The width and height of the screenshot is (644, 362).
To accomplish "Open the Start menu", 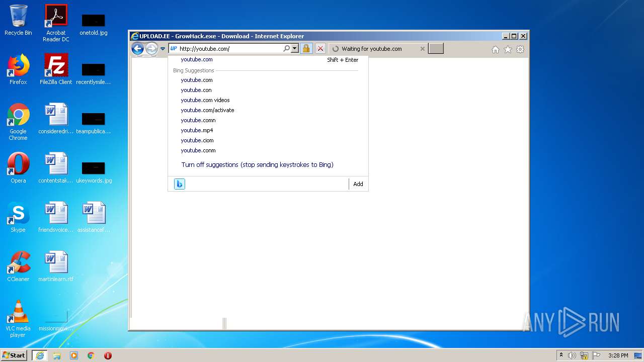I will coord(14,355).
